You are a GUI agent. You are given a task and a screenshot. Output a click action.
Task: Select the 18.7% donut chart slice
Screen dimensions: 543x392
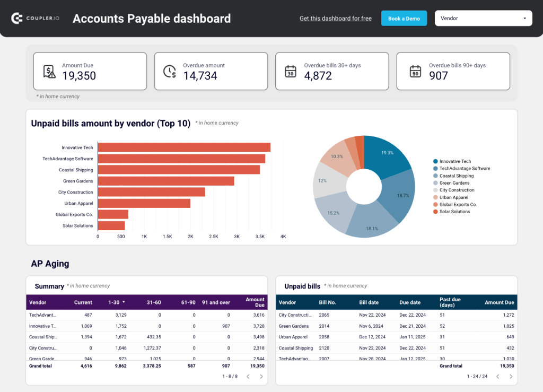(x=401, y=196)
